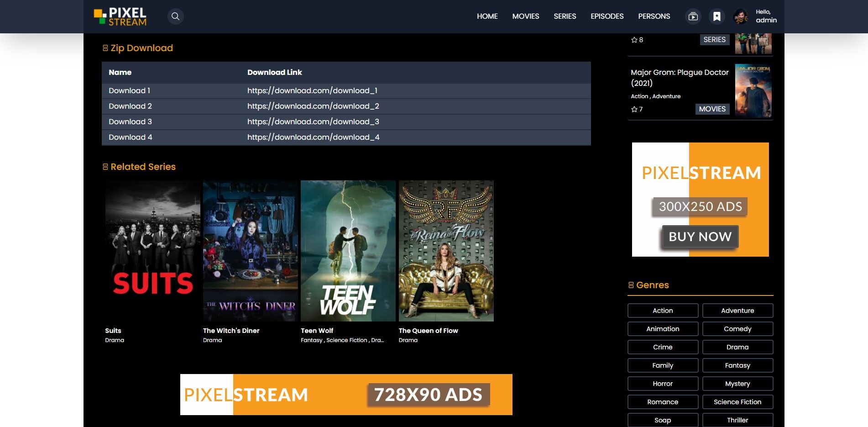Screen dimensions: 868x427
Task: Select the Action genre
Action: coord(663,311)
